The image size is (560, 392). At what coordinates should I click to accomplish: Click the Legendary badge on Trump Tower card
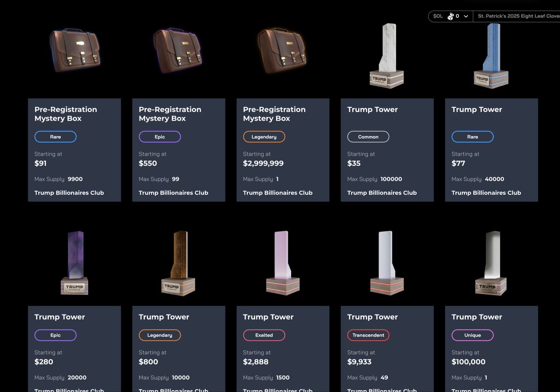tap(160, 335)
